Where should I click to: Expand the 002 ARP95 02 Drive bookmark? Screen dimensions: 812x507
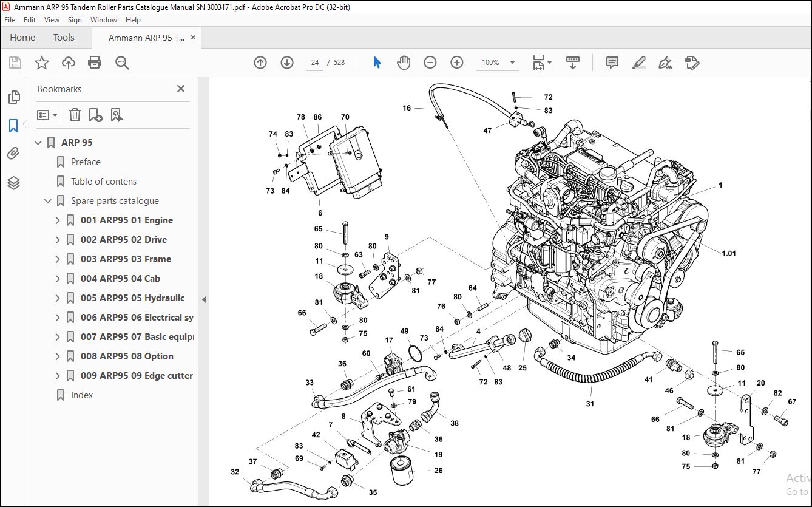click(58, 240)
